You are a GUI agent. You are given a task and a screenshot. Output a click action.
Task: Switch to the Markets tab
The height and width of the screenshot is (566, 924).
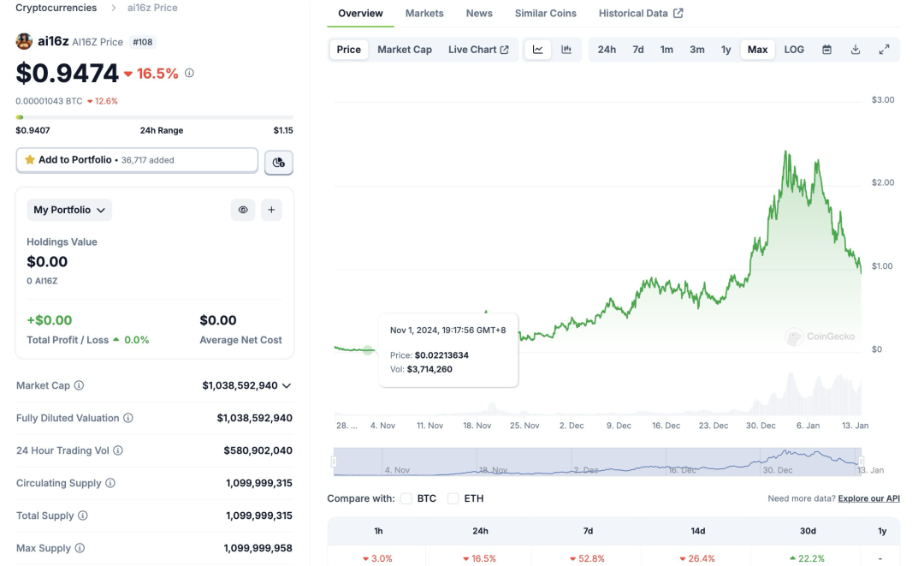coord(424,13)
